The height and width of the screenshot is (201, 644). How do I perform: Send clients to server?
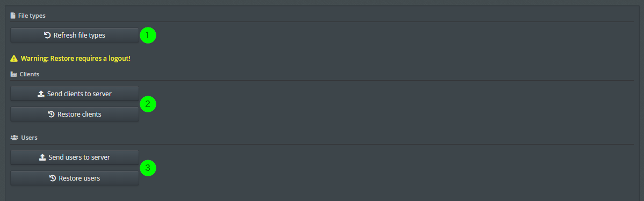pos(74,94)
